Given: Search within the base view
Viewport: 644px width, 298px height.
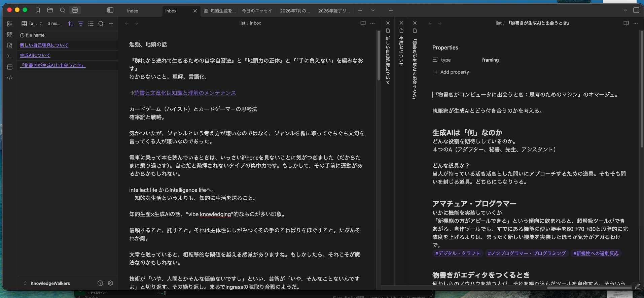Looking at the screenshot, I should pyautogui.click(x=101, y=24).
